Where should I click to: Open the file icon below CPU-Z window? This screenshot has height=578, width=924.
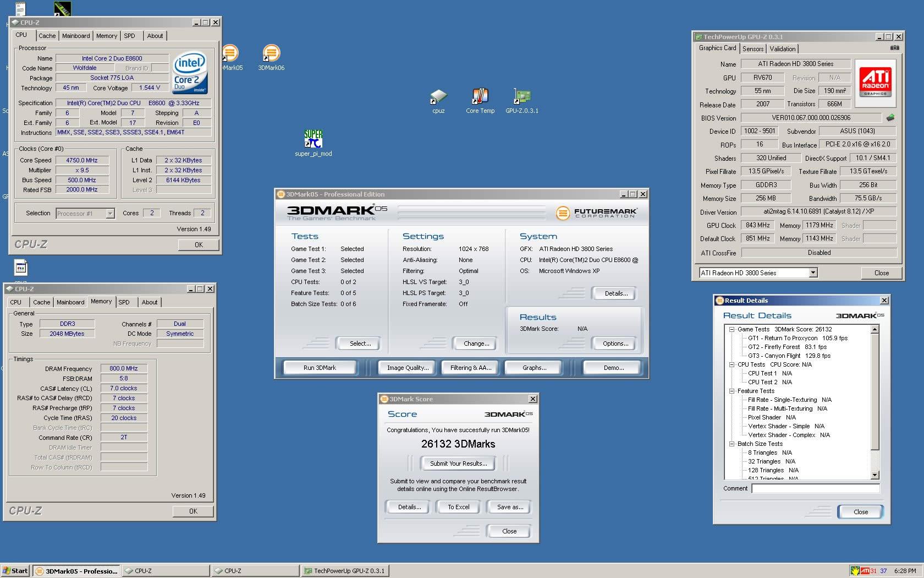[21, 268]
